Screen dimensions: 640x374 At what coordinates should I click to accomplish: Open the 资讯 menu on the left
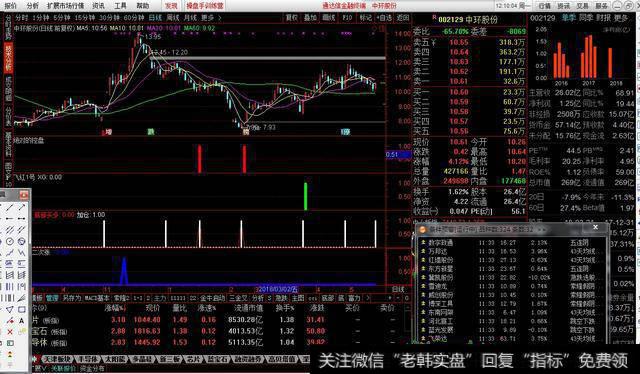[98, 6]
